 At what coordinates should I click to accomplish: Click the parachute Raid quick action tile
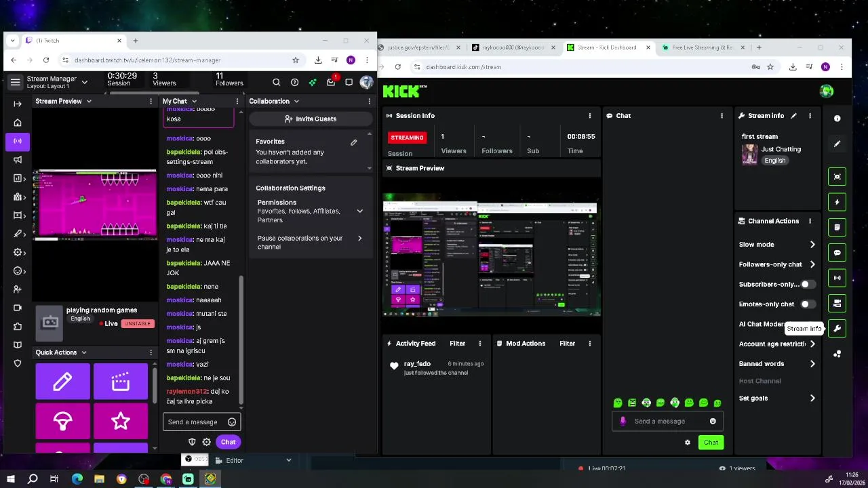pyautogui.click(x=62, y=422)
